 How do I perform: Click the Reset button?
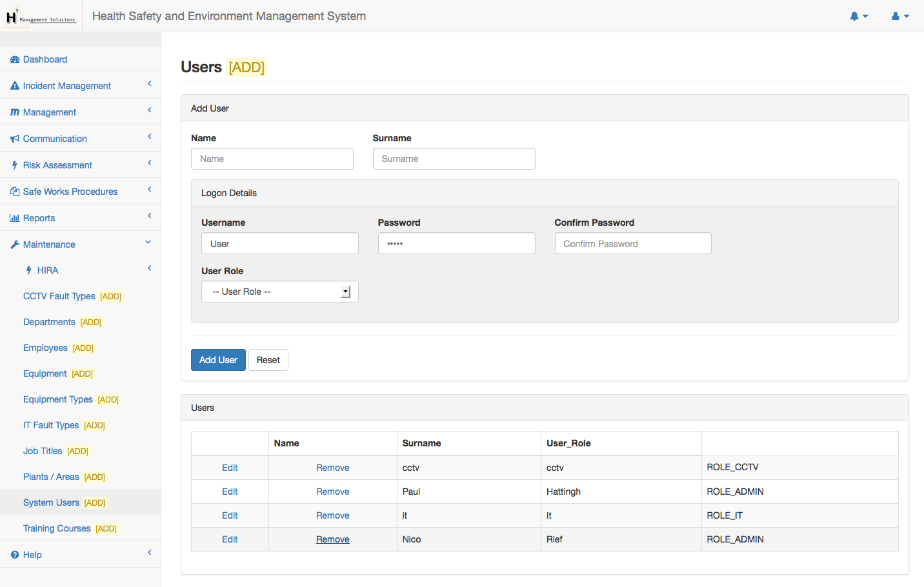coord(268,360)
